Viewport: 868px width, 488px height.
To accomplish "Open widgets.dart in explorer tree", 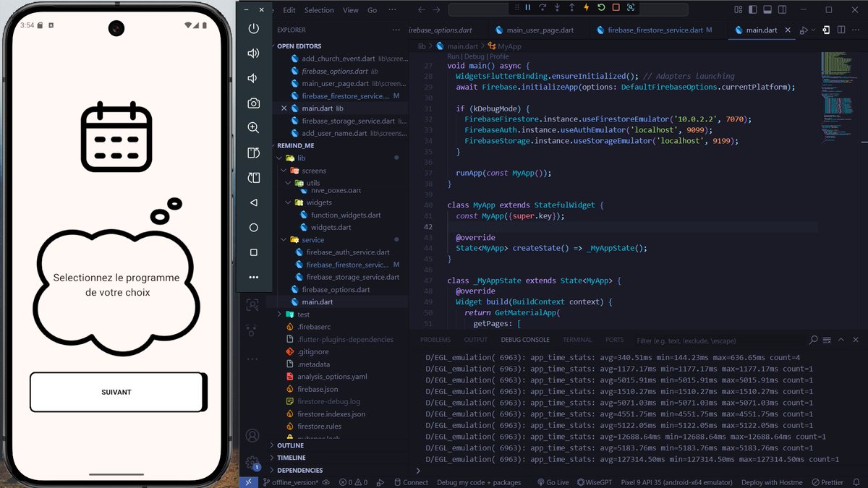I will [331, 227].
